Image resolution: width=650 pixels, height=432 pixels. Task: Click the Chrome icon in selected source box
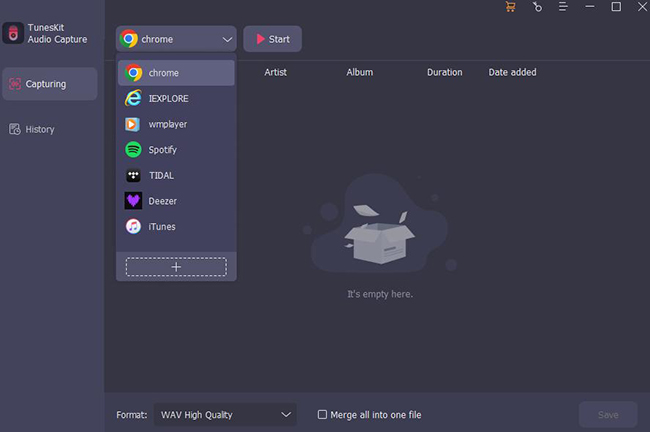tap(129, 39)
